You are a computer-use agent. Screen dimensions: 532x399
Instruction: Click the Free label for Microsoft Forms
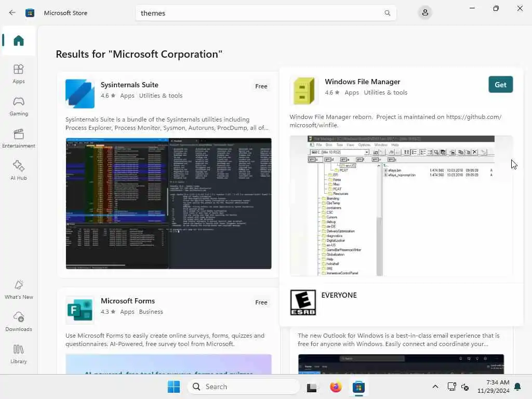click(261, 302)
